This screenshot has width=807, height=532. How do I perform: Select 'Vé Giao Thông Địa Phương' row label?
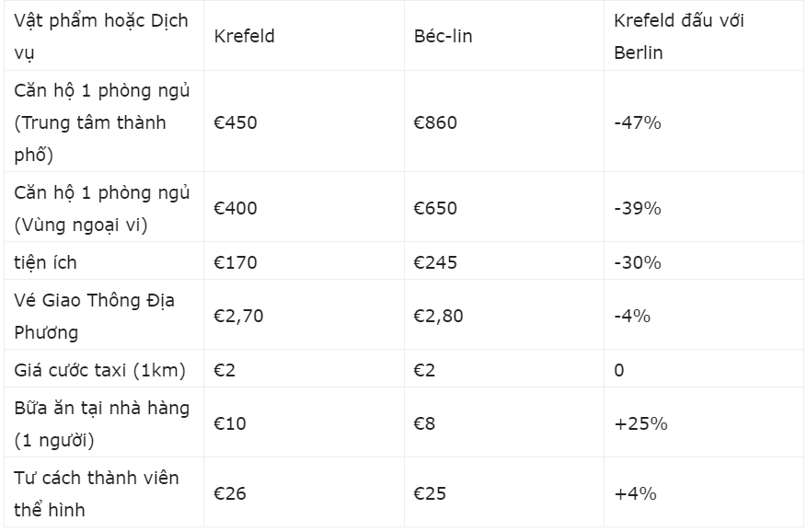click(x=94, y=316)
